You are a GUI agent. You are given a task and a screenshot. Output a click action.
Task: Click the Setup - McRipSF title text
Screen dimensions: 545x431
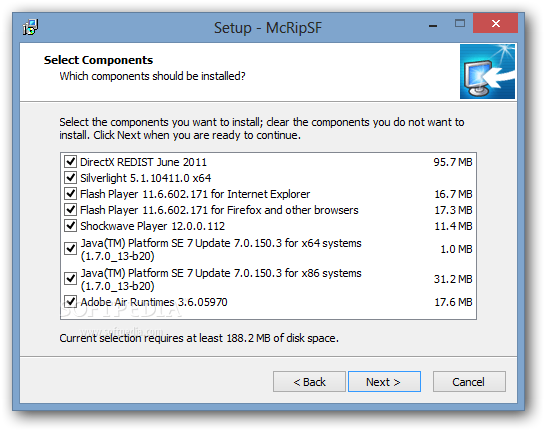pos(268,28)
